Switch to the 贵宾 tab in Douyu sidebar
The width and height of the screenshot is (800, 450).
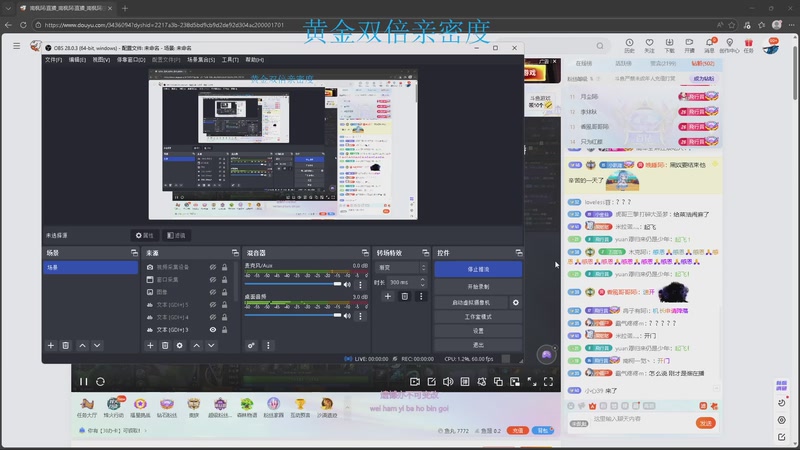tap(663, 63)
